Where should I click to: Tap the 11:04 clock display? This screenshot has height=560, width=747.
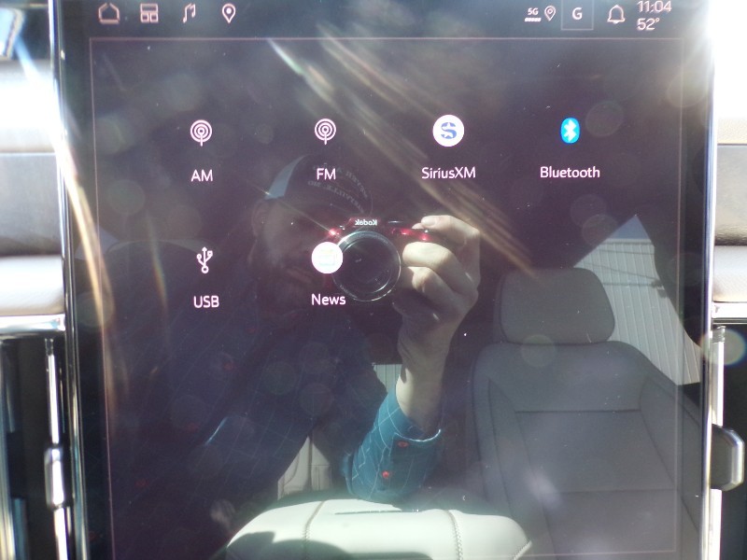coord(653,7)
